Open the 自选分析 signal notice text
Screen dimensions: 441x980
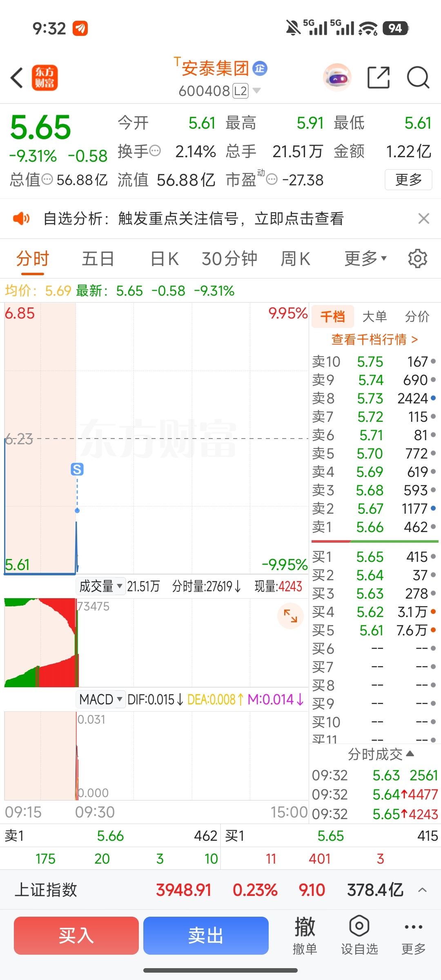pos(194,218)
